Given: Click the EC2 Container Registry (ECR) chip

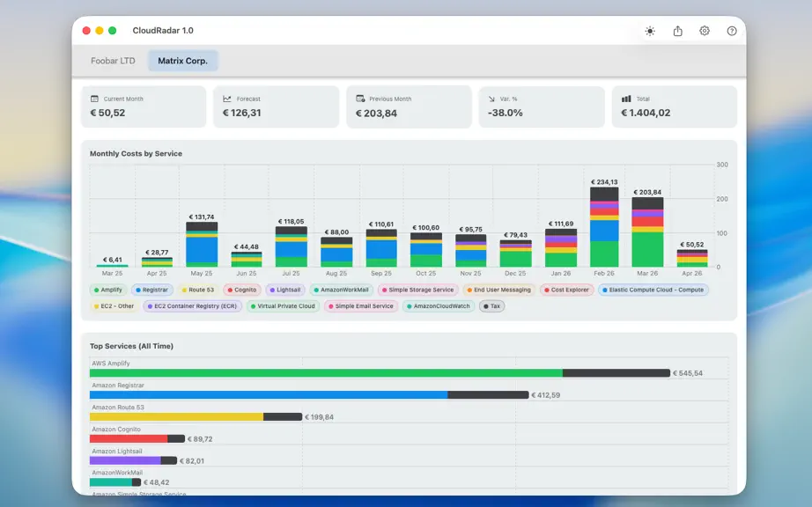Looking at the screenshot, I should [x=192, y=306].
